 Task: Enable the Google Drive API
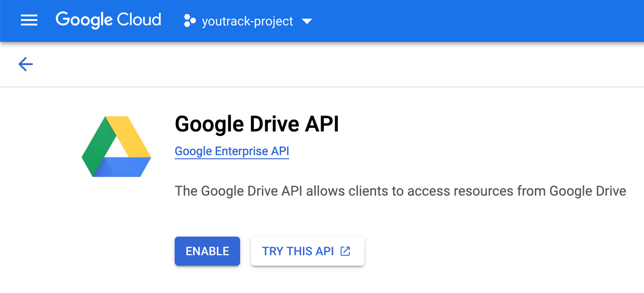click(x=207, y=251)
